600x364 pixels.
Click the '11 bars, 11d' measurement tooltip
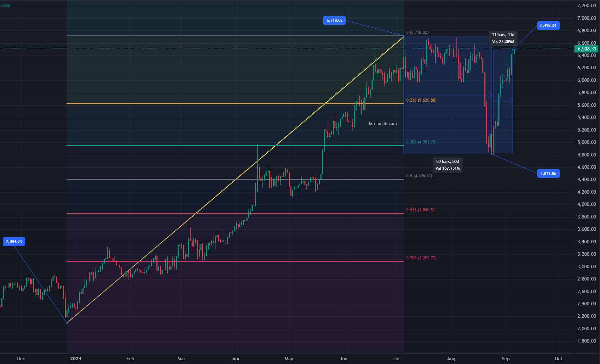pyautogui.click(x=503, y=37)
